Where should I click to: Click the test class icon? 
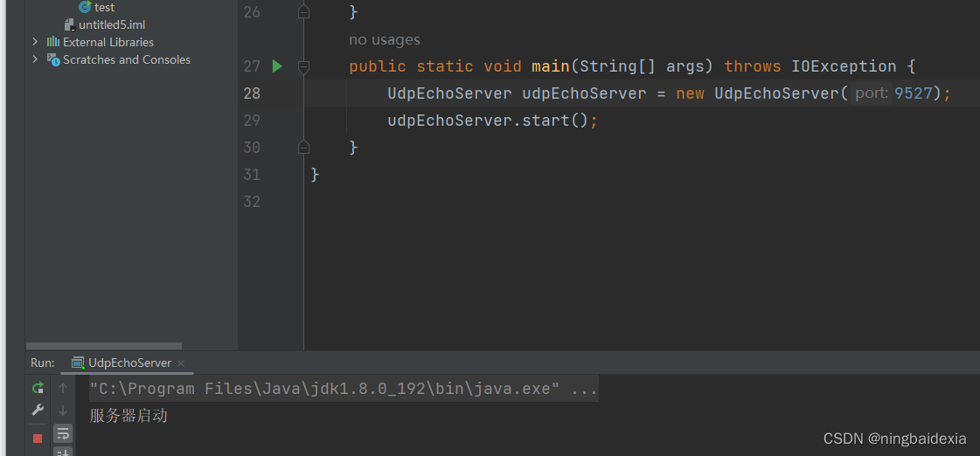click(x=85, y=8)
